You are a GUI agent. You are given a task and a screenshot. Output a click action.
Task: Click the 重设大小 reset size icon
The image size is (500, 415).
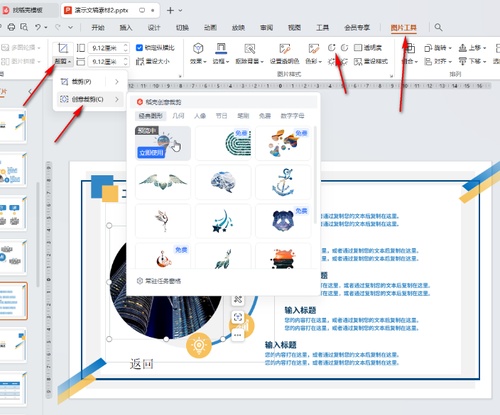140,61
